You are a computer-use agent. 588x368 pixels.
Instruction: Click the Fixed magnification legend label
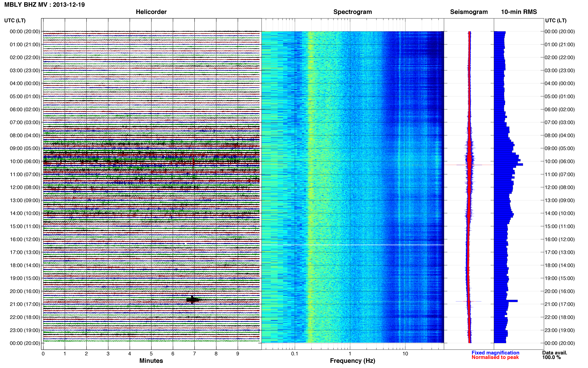point(495,353)
